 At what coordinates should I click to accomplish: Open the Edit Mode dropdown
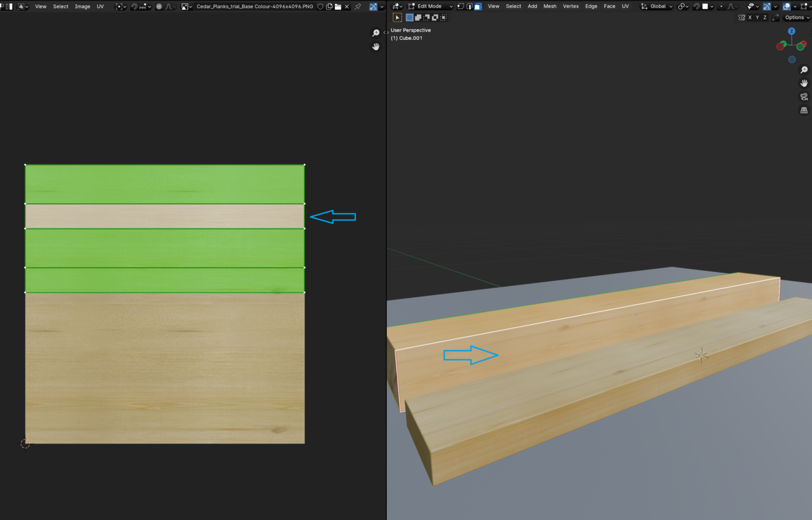(430, 6)
